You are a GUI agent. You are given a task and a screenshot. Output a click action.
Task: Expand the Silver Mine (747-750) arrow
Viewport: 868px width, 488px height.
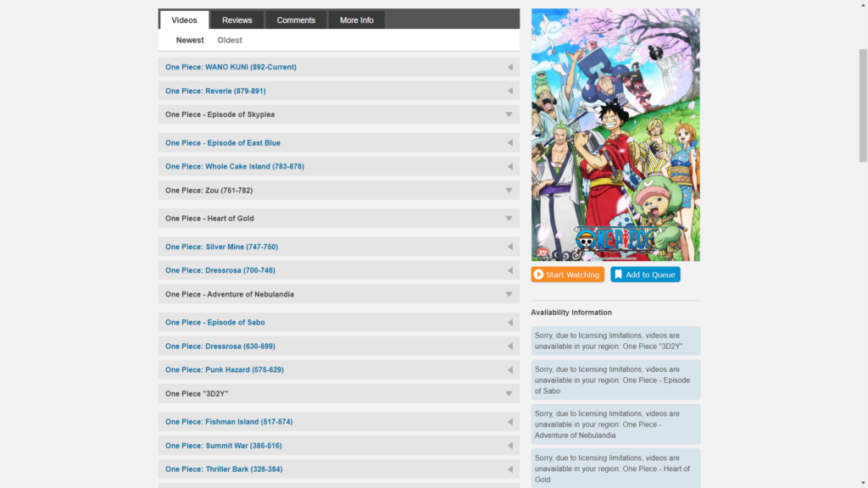[x=509, y=247]
